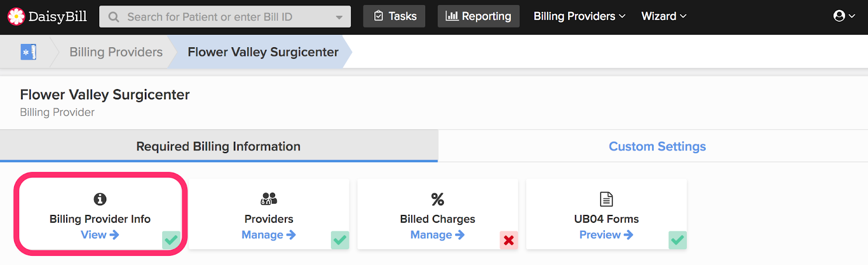Click the red X on Billed Charges card

[509, 240]
